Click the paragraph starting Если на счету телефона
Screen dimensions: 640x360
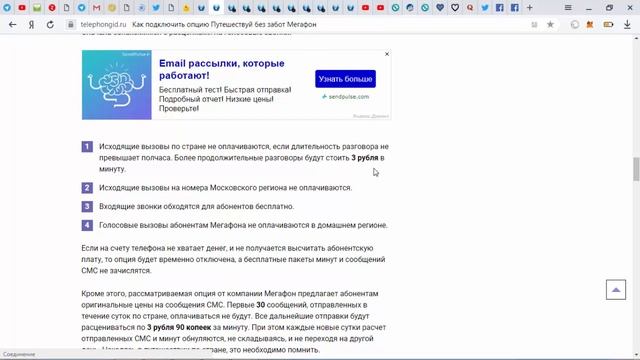click(233, 259)
